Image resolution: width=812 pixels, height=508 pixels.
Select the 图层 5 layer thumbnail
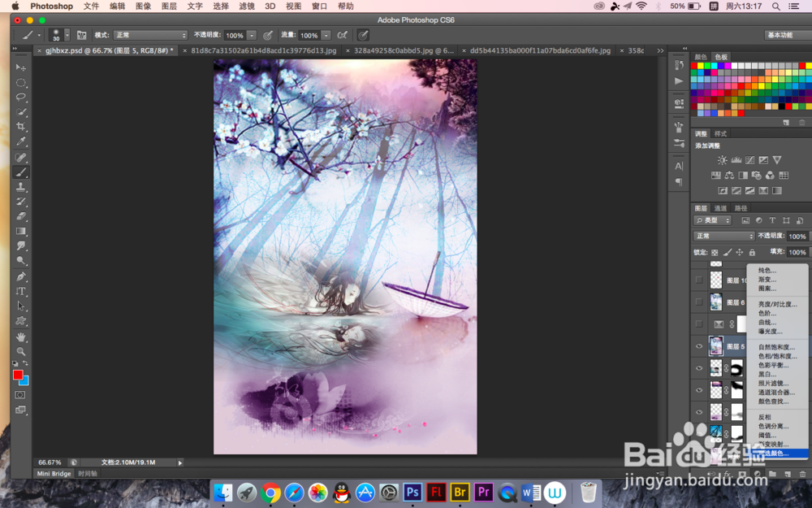(x=716, y=346)
